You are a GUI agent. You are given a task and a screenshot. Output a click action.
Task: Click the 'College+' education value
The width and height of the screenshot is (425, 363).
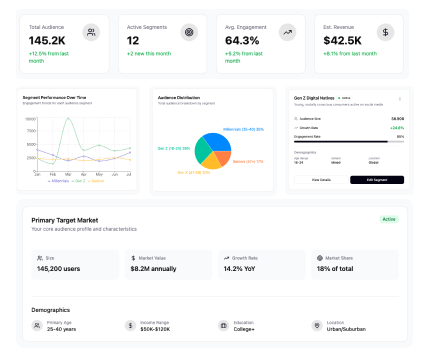tap(244, 329)
